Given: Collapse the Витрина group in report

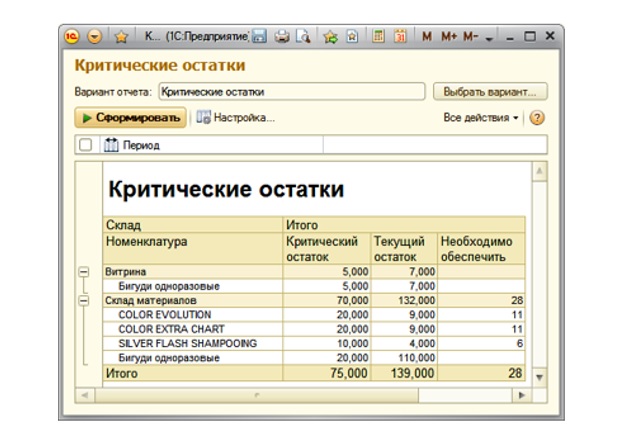Looking at the screenshot, I should point(84,271).
